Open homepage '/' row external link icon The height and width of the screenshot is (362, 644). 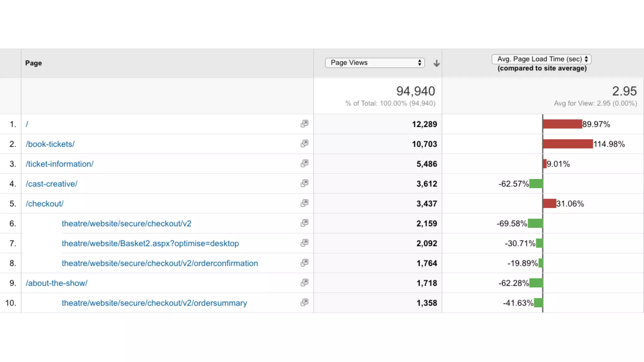coord(304,124)
